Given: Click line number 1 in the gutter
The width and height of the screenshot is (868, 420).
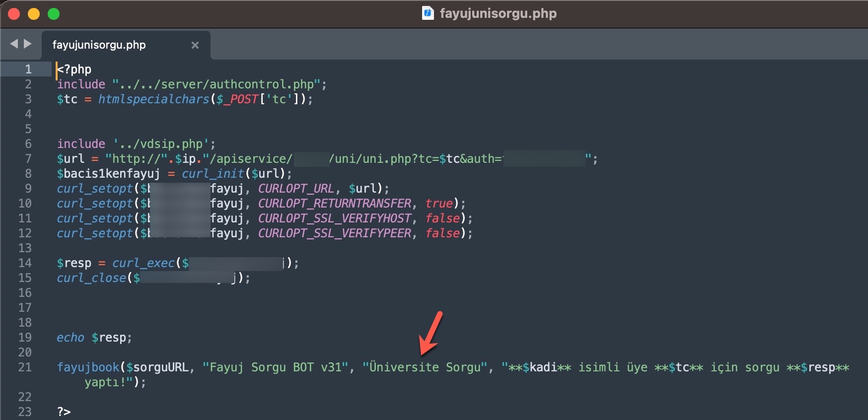Looking at the screenshot, I should (28, 70).
